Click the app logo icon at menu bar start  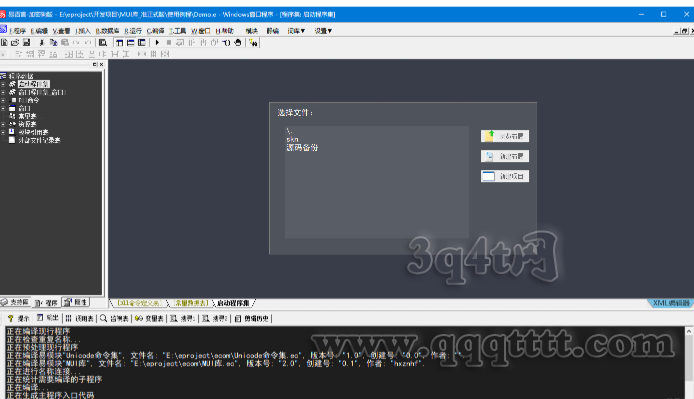point(3,29)
